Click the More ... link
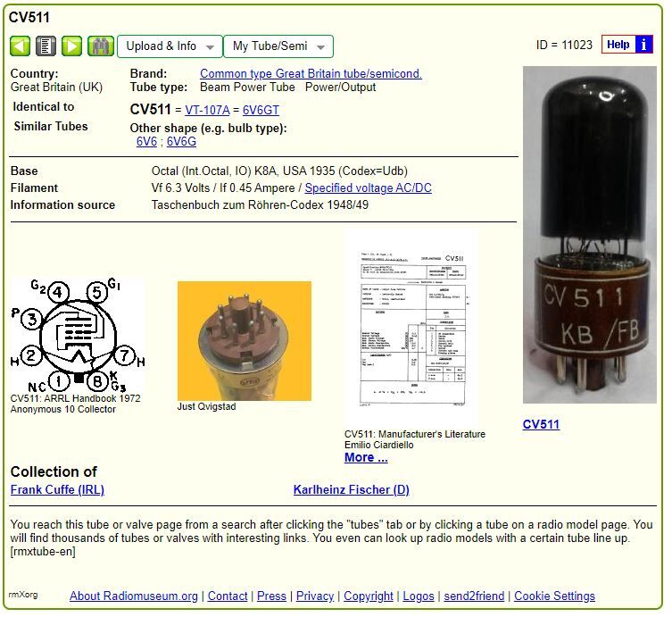The image size is (672, 617). click(366, 458)
